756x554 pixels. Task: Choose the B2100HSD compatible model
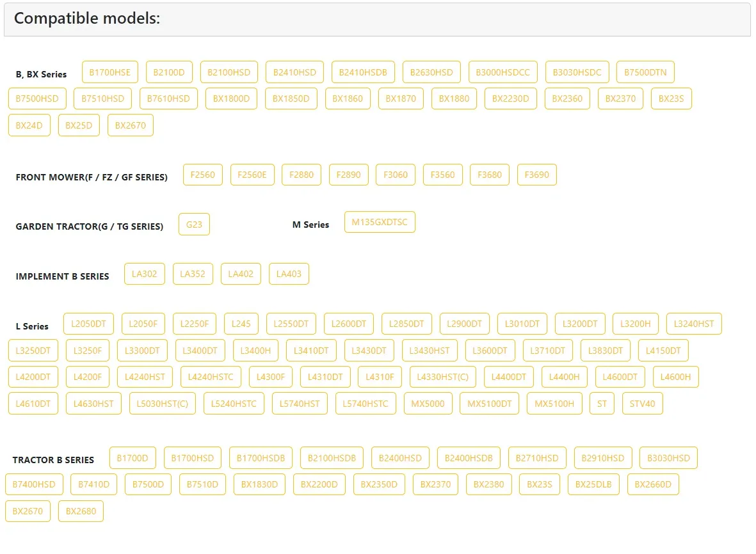click(229, 72)
